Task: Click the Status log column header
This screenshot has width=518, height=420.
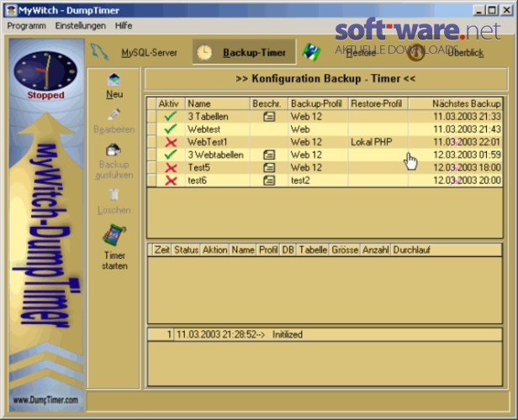Action: [186, 249]
